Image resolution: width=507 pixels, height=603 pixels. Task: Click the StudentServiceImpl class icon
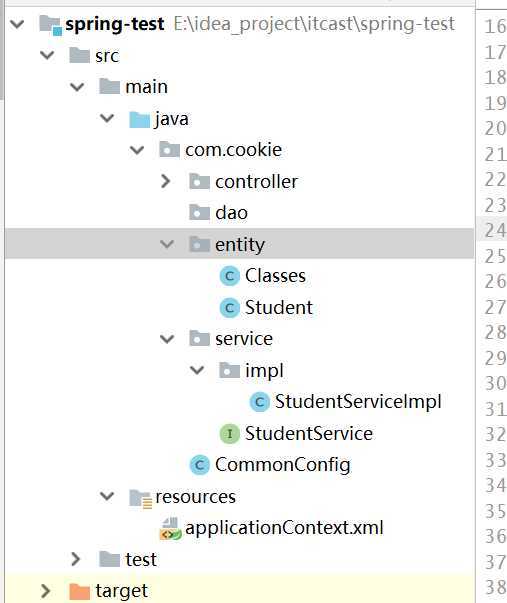[260, 402]
